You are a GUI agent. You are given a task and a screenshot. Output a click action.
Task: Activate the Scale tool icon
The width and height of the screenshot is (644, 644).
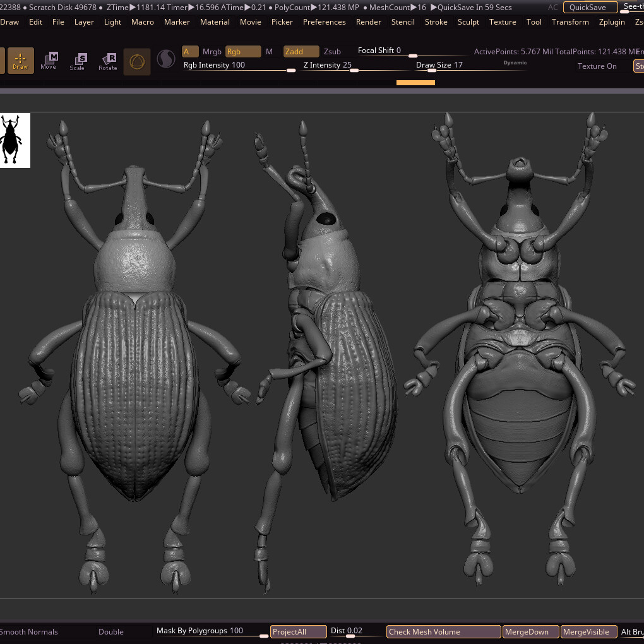[78, 61]
